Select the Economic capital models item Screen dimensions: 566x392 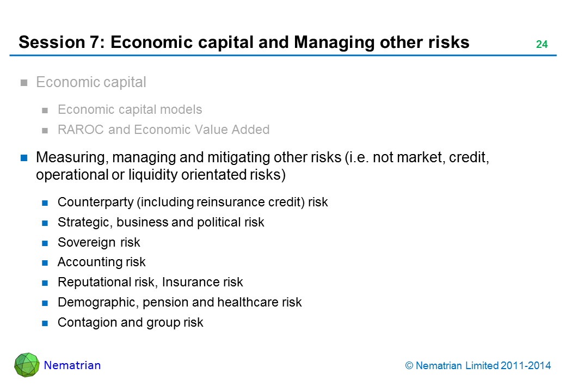130,109
